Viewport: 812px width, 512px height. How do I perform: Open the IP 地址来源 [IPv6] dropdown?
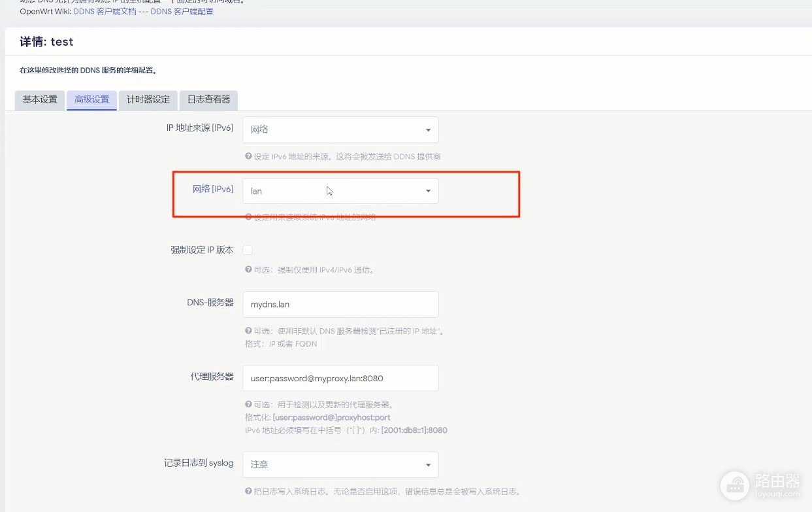(x=340, y=129)
